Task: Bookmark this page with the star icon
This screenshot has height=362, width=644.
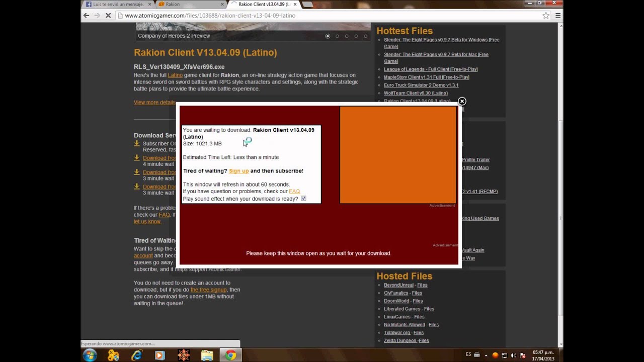Action: (x=546, y=16)
